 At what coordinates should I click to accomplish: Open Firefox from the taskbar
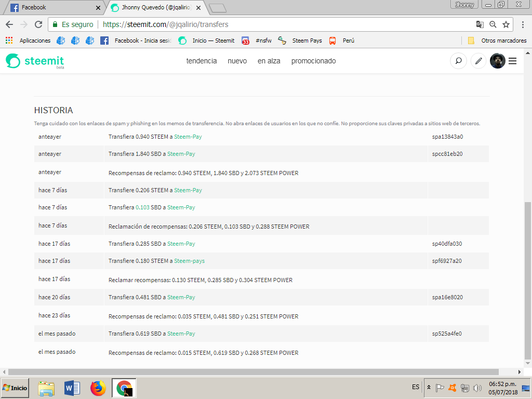(98, 388)
